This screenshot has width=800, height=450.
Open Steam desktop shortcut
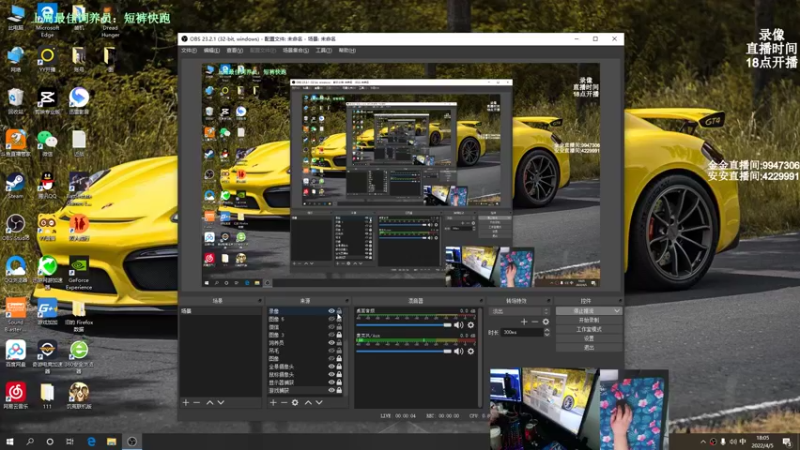pyautogui.click(x=15, y=183)
